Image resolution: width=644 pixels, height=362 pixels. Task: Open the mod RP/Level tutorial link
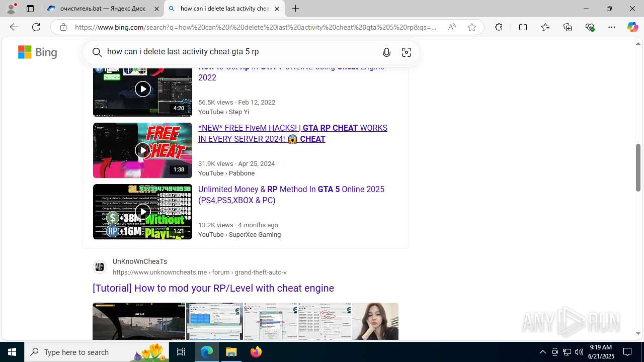coord(213,288)
